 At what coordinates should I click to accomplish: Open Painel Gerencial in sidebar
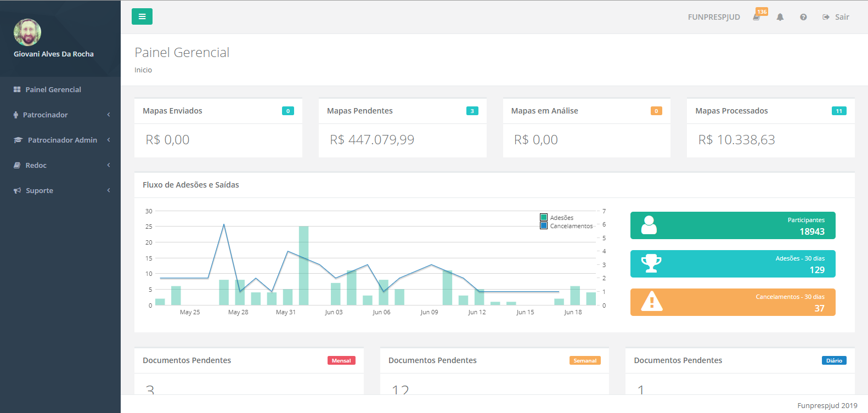coord(53,89)
